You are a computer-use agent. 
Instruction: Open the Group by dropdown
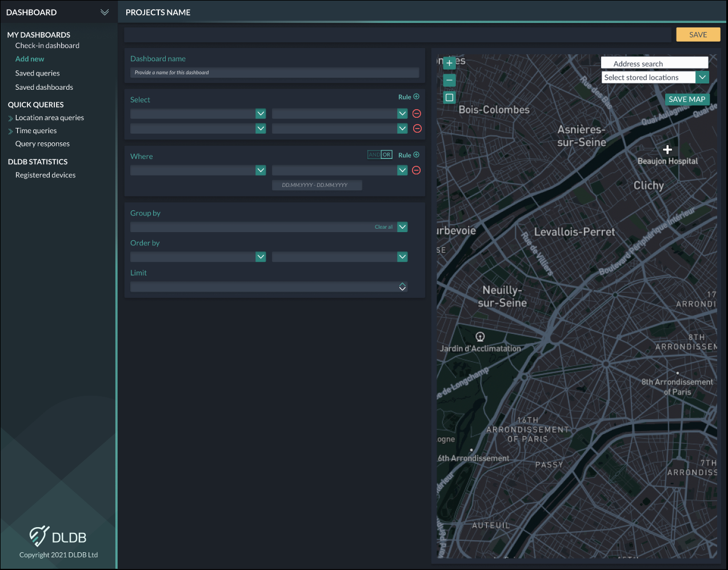402,227
